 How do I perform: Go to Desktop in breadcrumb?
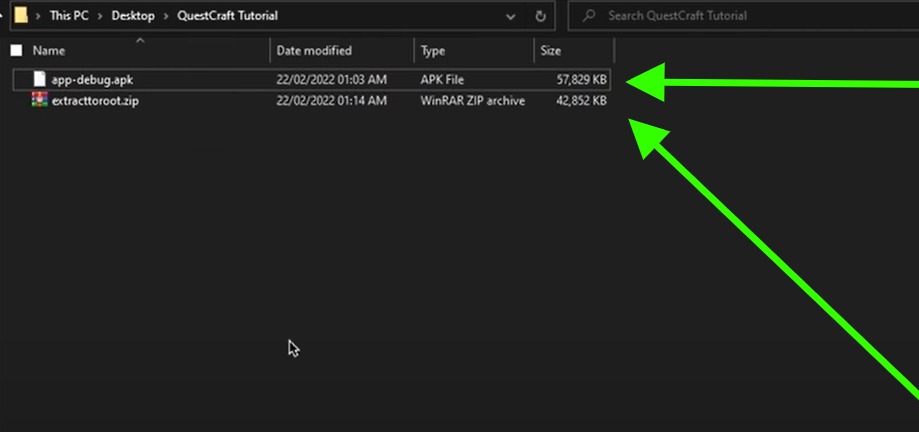coord(133,16)
